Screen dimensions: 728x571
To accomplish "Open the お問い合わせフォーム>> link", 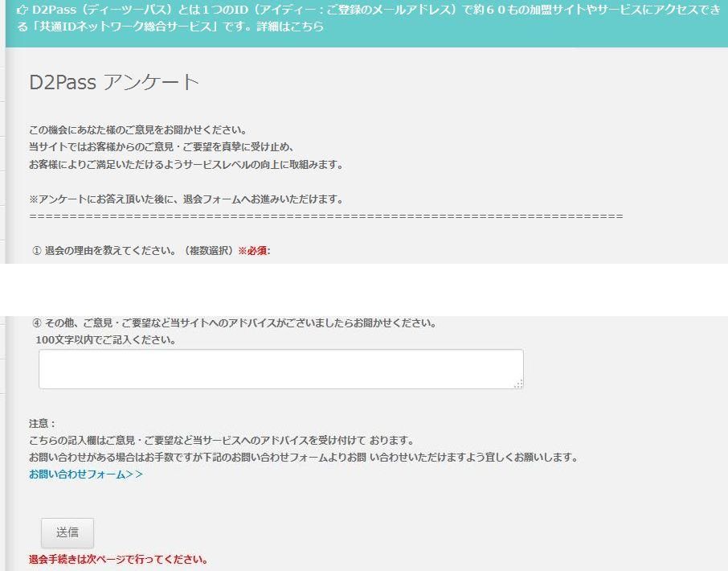I will (86, 474).
